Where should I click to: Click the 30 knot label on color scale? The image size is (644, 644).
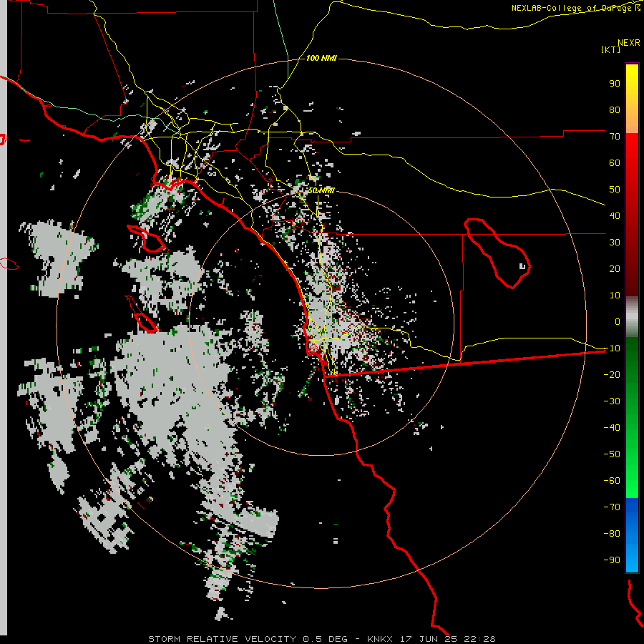[615, 243]
